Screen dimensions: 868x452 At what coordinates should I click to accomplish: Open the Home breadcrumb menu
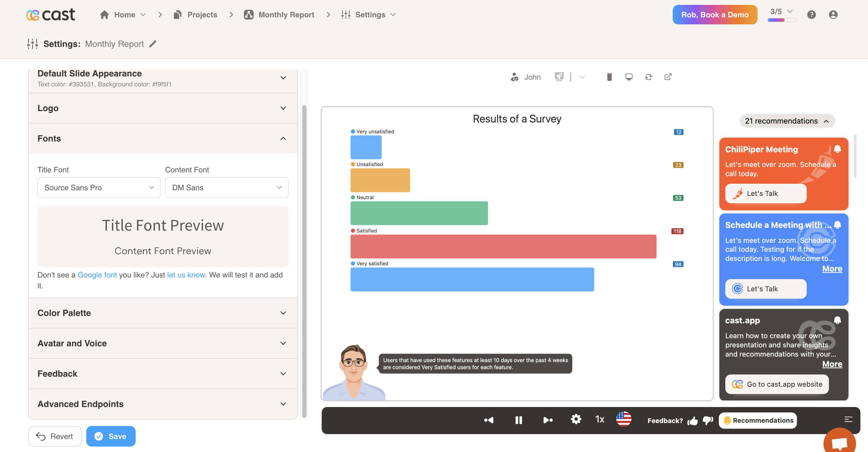[123, 14]
